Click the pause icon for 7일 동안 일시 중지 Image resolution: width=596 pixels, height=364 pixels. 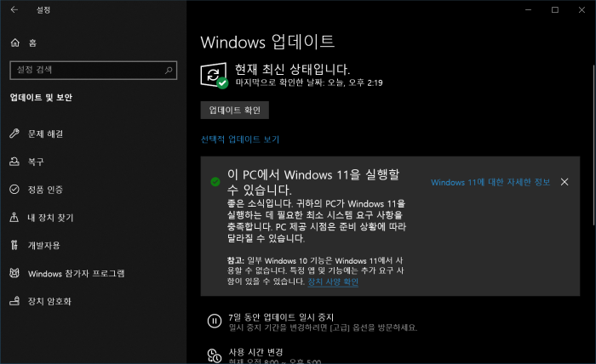pos(215,321)
